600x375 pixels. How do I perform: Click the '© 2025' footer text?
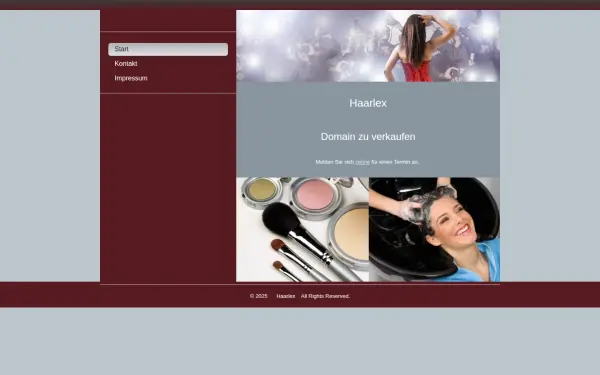click(x=259, y=296)
